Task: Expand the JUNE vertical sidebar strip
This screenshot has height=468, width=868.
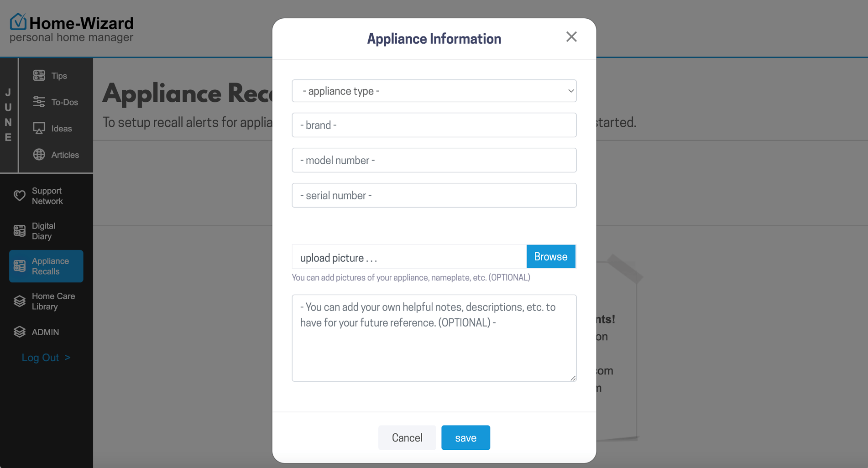Action: coord(8,116)
